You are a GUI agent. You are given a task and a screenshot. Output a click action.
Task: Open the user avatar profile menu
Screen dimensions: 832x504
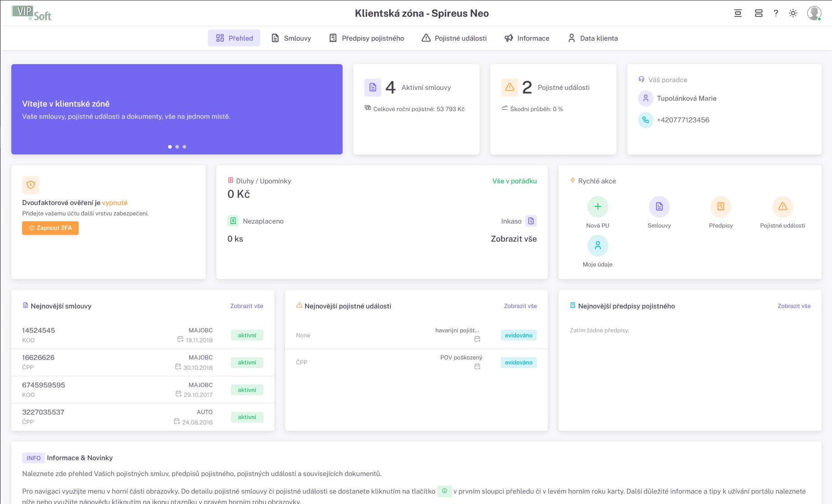(814, 13)
